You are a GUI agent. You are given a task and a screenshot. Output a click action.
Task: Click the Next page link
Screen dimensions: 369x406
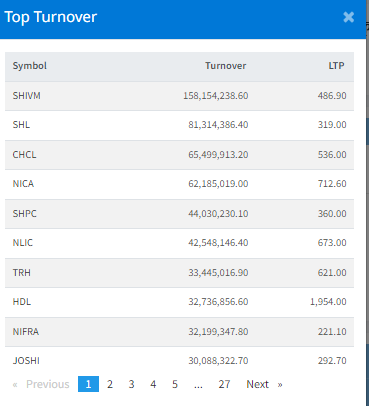264,384
